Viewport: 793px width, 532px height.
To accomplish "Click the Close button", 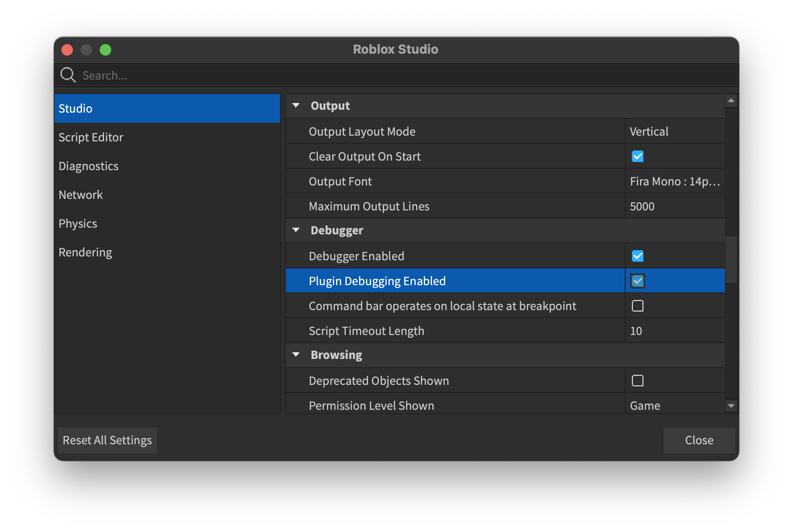I will click(x=699, y=440).
